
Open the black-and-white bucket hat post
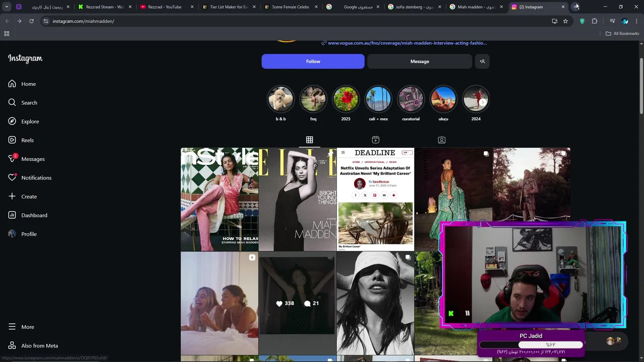tap(375, 303)
